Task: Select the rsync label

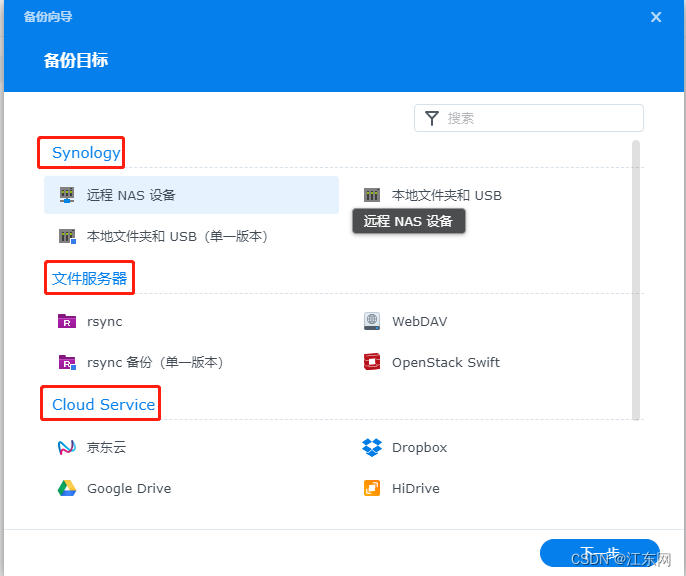Action: (x=105, y=321)
